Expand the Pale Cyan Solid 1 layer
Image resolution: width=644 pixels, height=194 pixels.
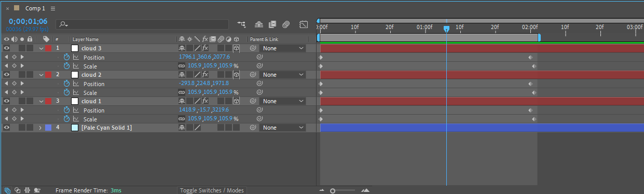coord(40,128)
